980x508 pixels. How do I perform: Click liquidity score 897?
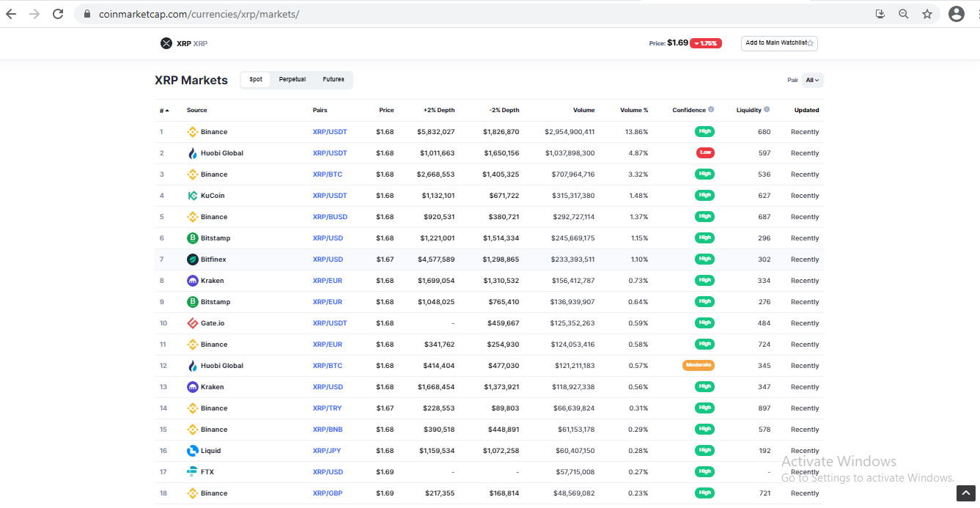(x=765, y=408)
